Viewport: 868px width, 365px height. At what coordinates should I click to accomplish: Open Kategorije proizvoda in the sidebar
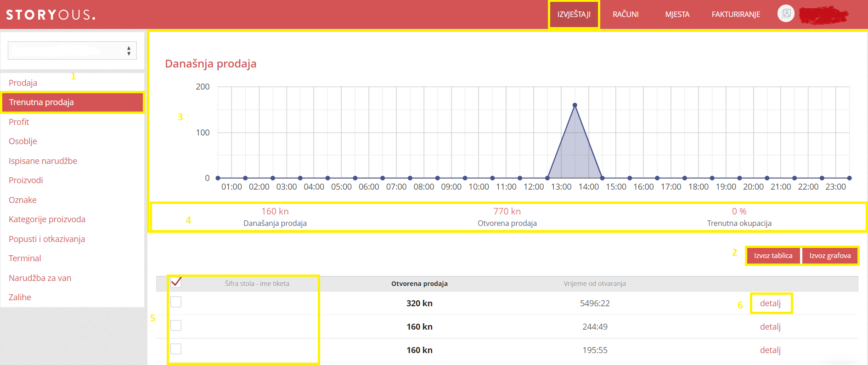[x=47, y=219]
